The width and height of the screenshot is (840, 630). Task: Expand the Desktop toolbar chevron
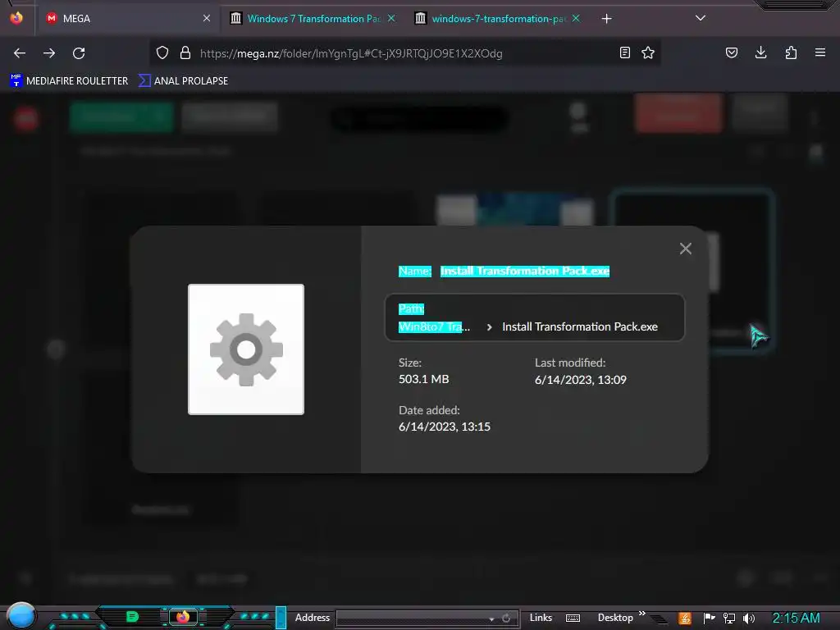tap(641, 614)
